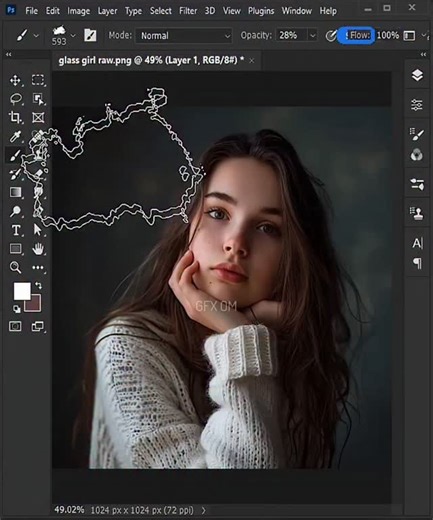The image size is (433, 520).
Task: Open the Paragraph panel icon
Action: [417, 263]
